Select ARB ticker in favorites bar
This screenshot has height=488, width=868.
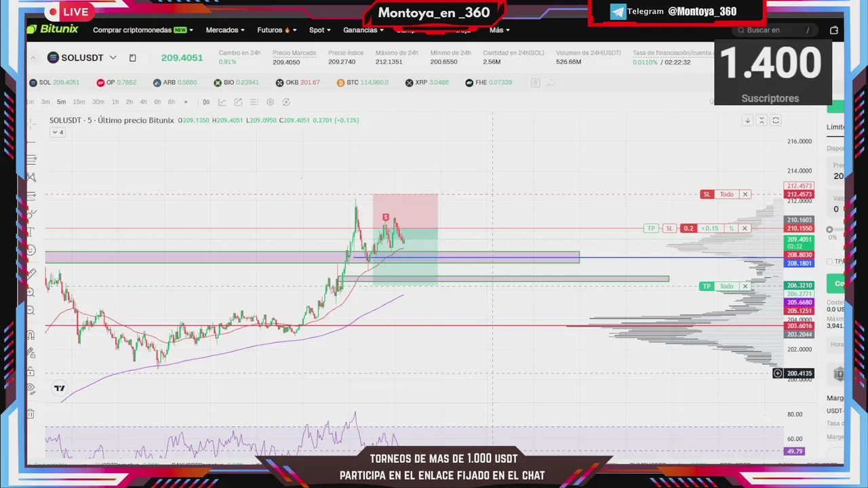[175, 83]
